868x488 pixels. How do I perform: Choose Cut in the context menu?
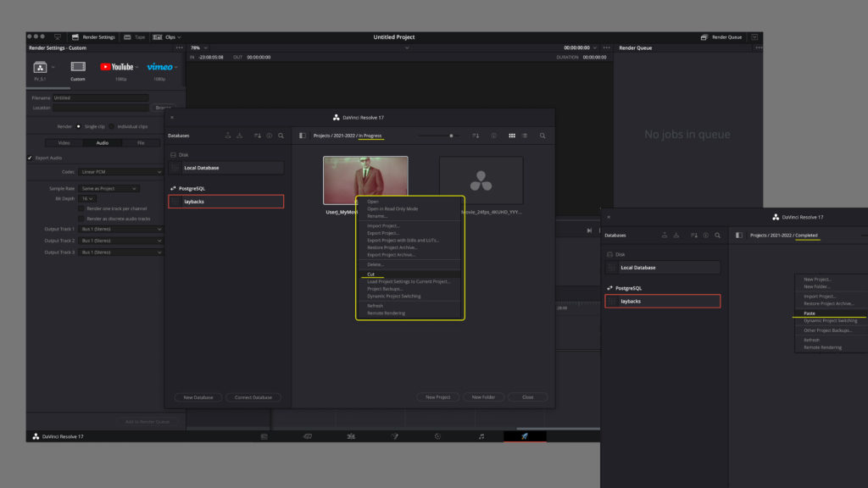click(371, 274)
